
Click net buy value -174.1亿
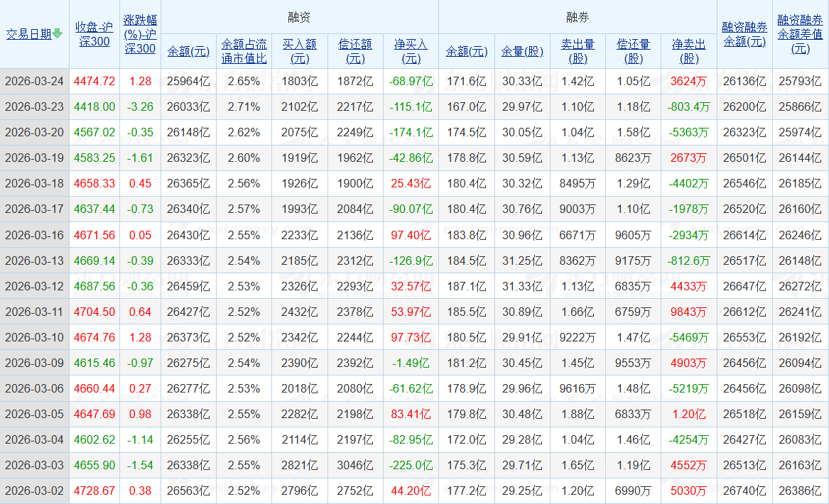pos(411,132)
